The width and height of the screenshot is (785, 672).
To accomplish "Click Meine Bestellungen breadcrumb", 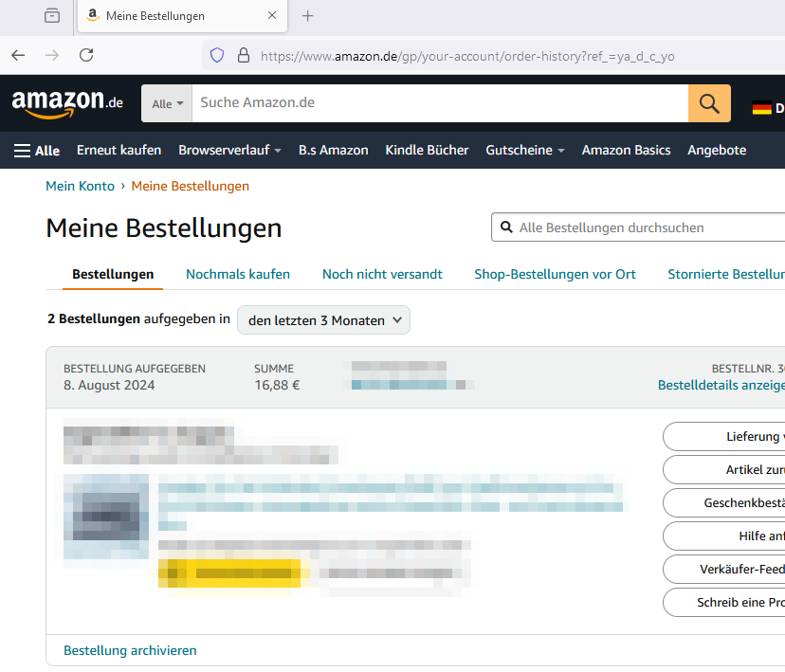I will point(191,186).
